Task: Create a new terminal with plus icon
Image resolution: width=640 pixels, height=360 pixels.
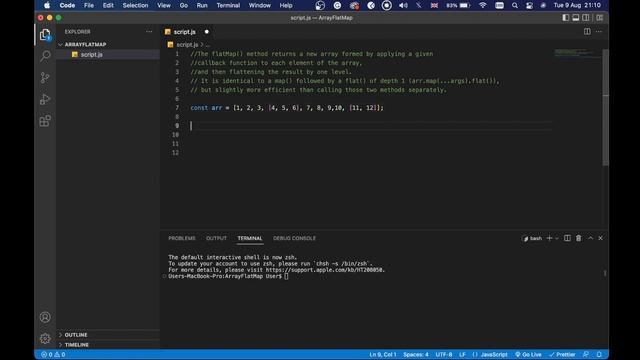Action: [x=549, y=238]
